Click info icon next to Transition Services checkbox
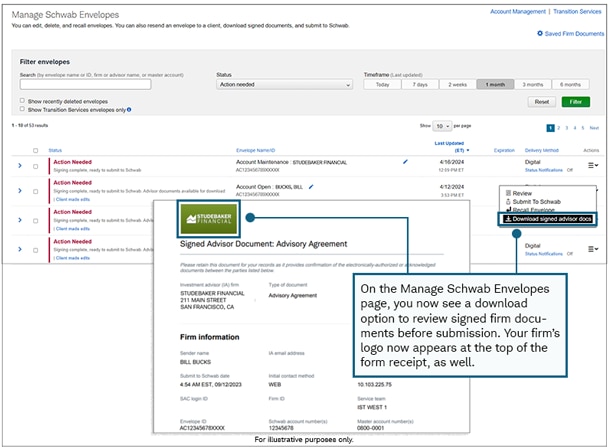This screenshot has width=608, height=447. tap(129, 110)
